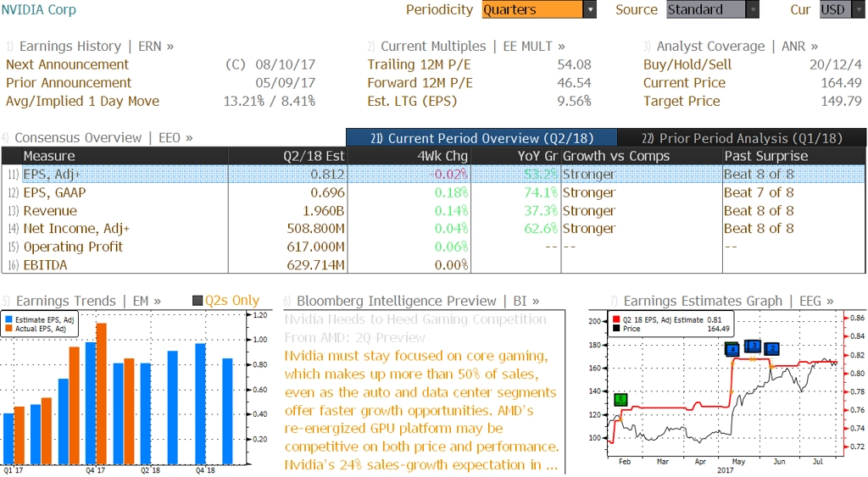Click the green E marker on estimates graph
Image resolution: width=868 pixels, height=477 pixels.
(621, 399)
